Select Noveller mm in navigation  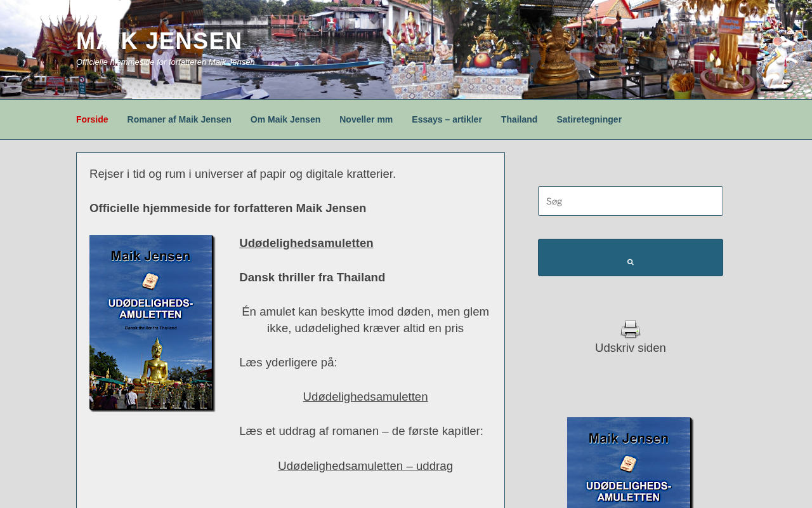[x=366, y=119]
